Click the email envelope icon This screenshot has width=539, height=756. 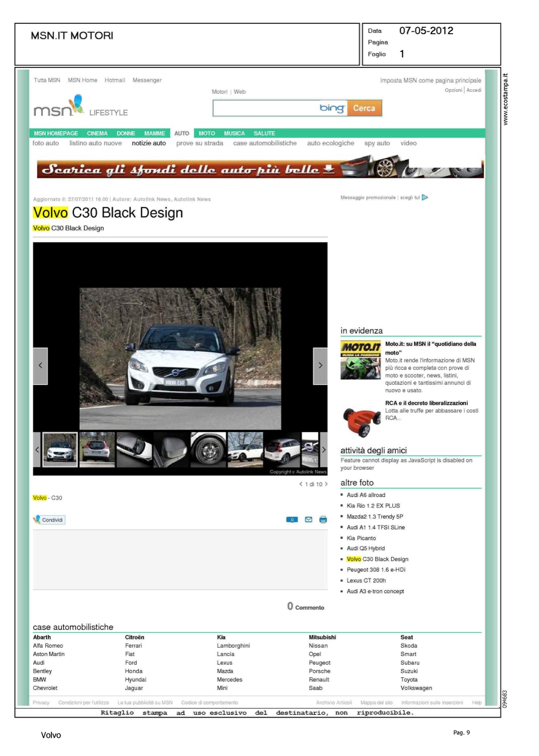point(309,520)
